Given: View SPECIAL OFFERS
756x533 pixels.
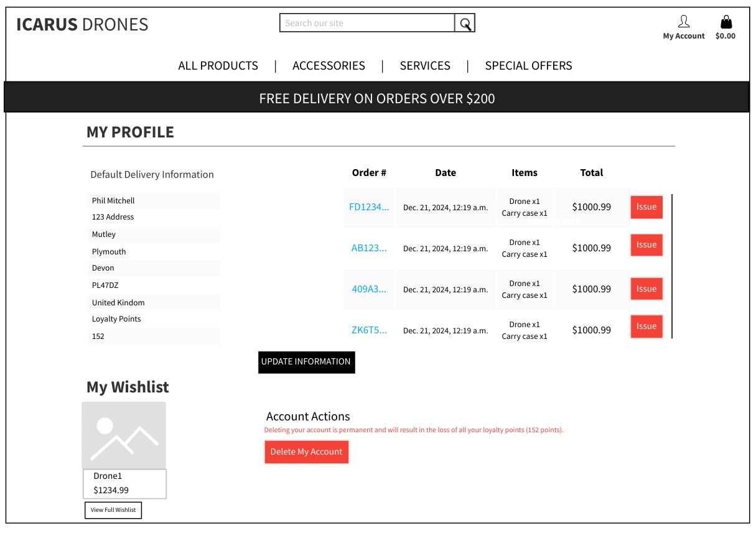Looking at the screenshot, I should click(528, 65).
